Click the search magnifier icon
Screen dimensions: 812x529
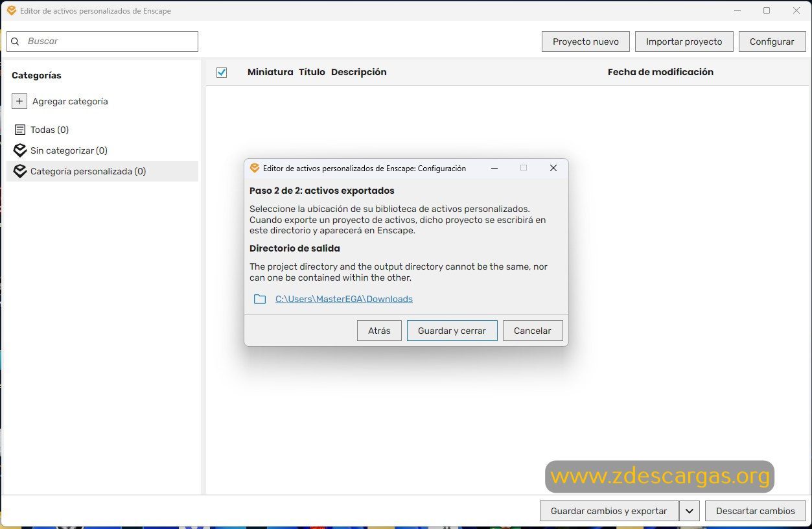(x=15, y=41)
